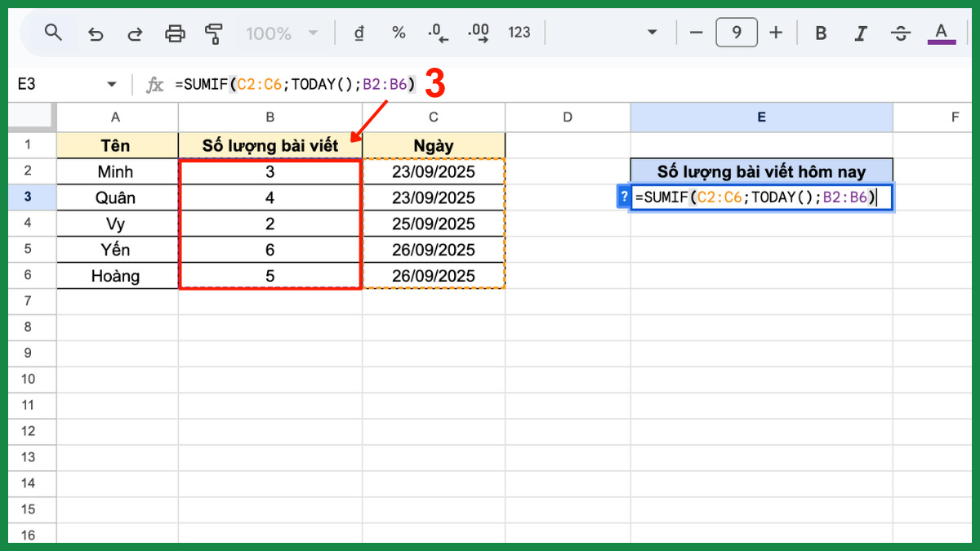This screenshot has height=551, width=980.
Task: Click the Undo arrow icon
Action: click(x=96, y=33)
